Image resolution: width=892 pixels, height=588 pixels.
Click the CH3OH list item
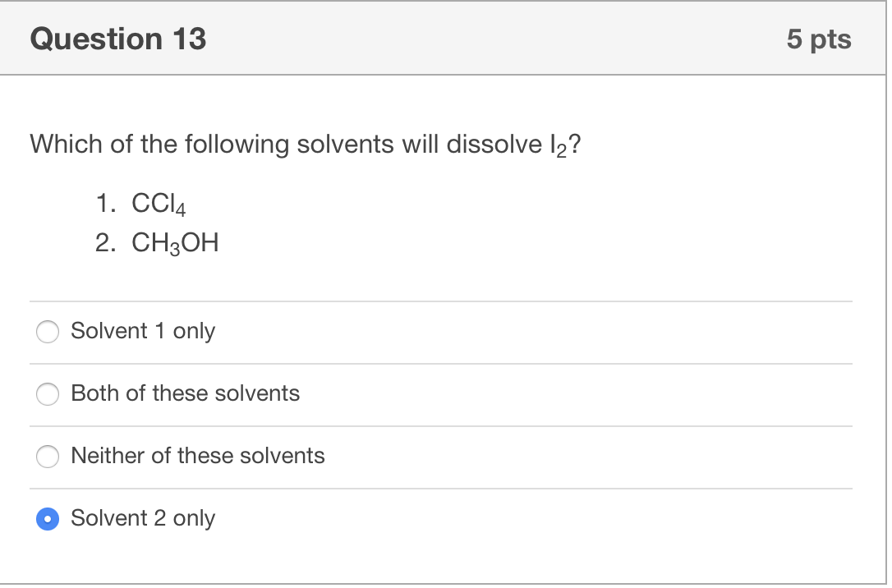(x=156, y=242)
